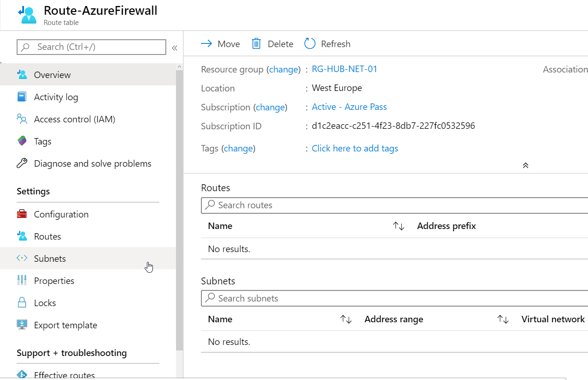
Task: Change tags link next to Tags
Action: point(238,148)
